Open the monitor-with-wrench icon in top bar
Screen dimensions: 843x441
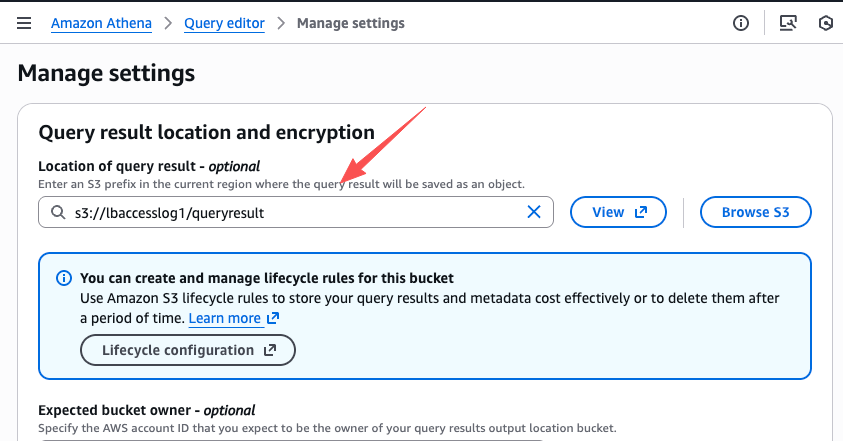788,23
